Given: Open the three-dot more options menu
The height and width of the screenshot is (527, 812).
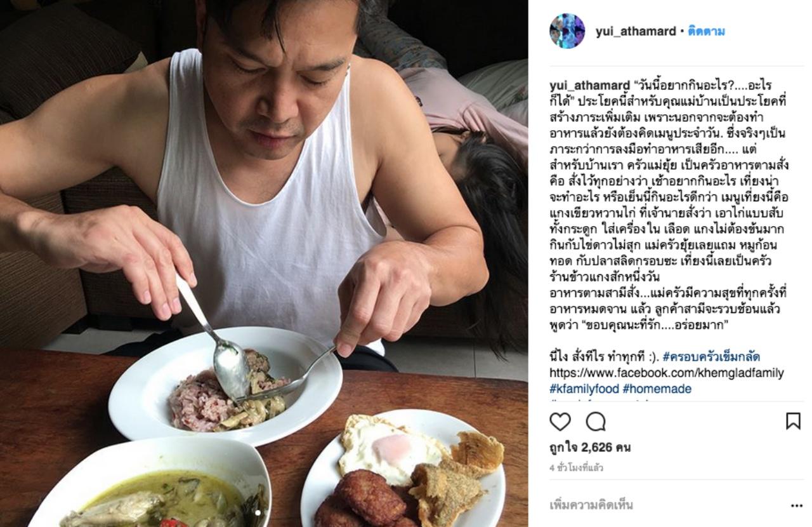Looking at the screenshot, I should 797,506.
